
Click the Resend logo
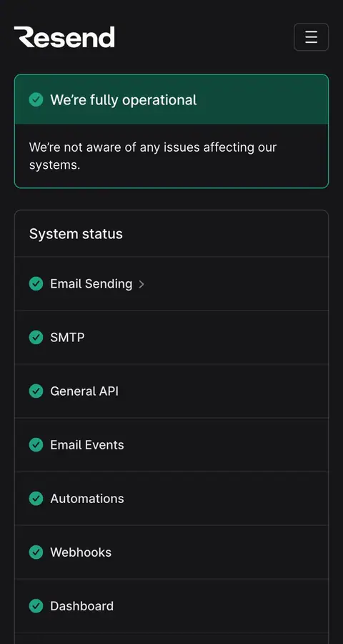64,37
